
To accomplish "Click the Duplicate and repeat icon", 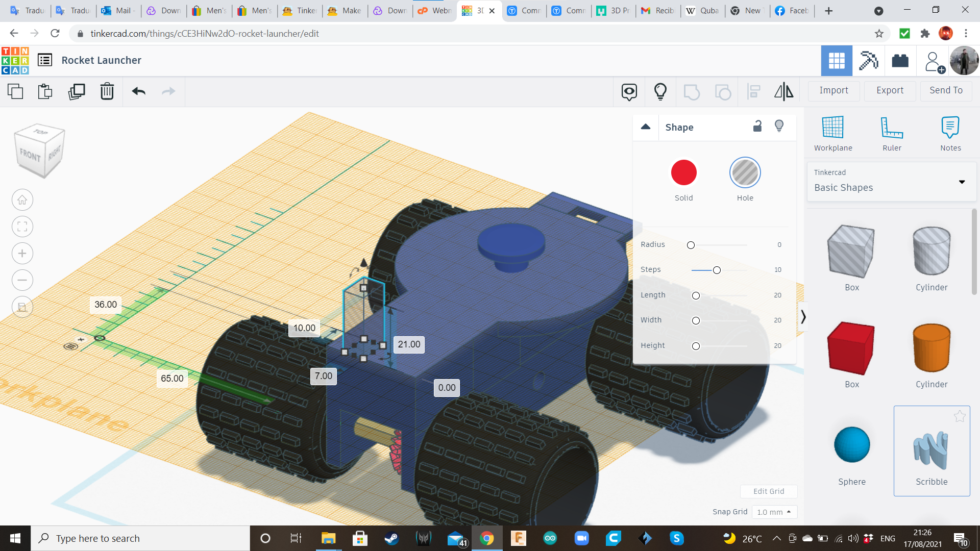I will [x=77, y=91].
